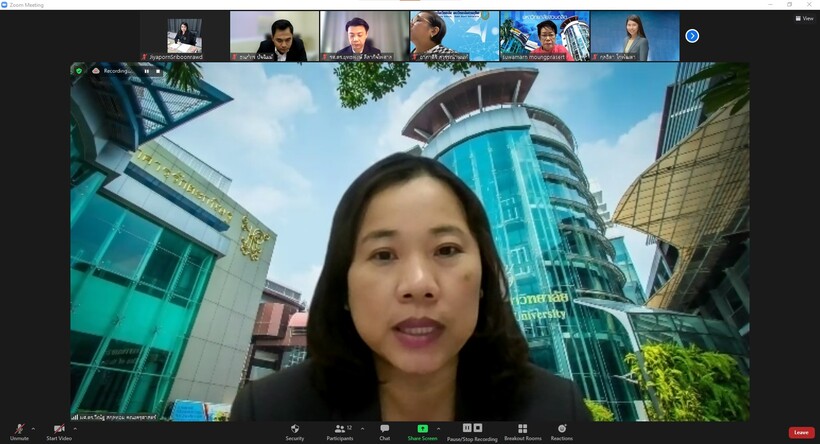Click the speaker's name label at bottom-left
Viewport: 820px width, 444px height.
pyautogui.click(x=114, y=417)
